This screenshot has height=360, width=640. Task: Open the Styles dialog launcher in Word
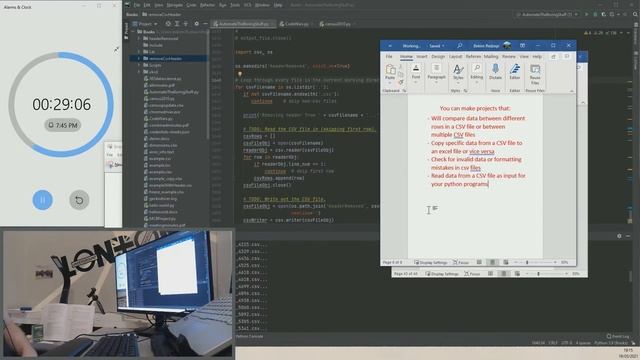pyautogui.click(x=465, y=91)
